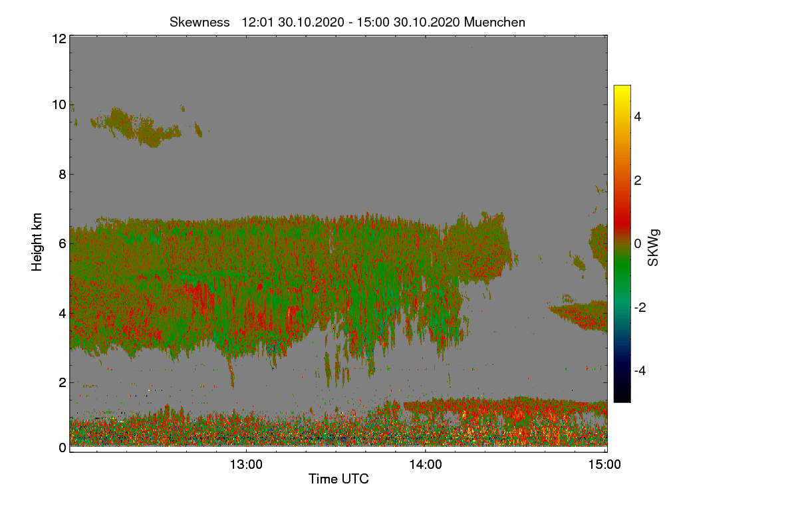Click the 'Height km' y-axis label
The height and width of the screenshot is (532, 798).
click(37, 242)
